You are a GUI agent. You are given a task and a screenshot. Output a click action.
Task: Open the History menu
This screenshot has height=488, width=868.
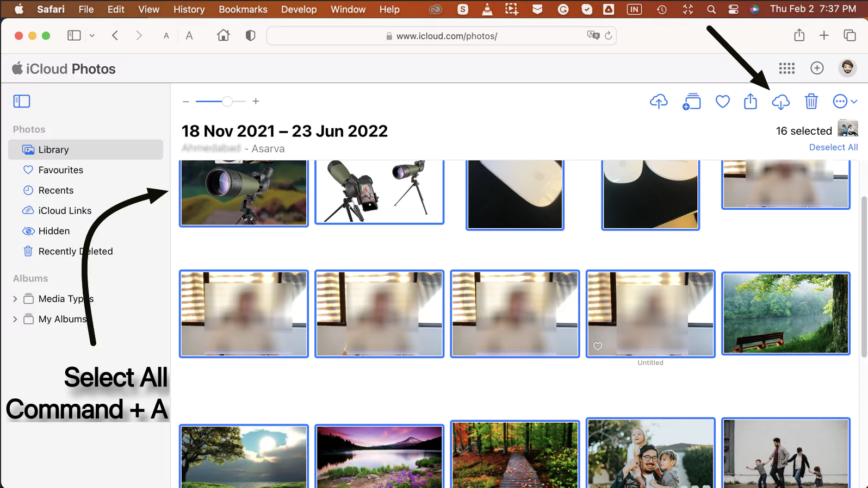tap(189, 9)
